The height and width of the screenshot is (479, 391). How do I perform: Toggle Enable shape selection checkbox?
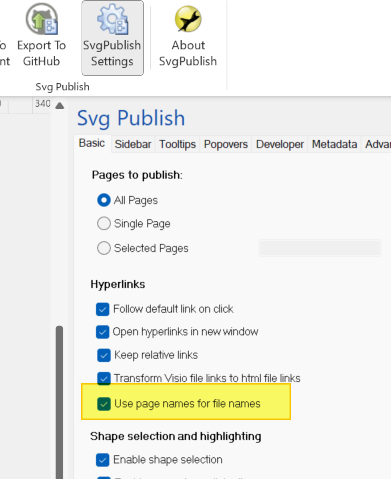point(102,460)
